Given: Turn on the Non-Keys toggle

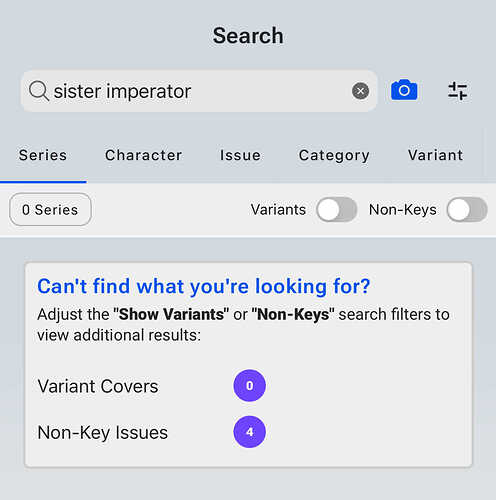Looking at the screenshot, I should pyautogui.click(x=467, y=210).
